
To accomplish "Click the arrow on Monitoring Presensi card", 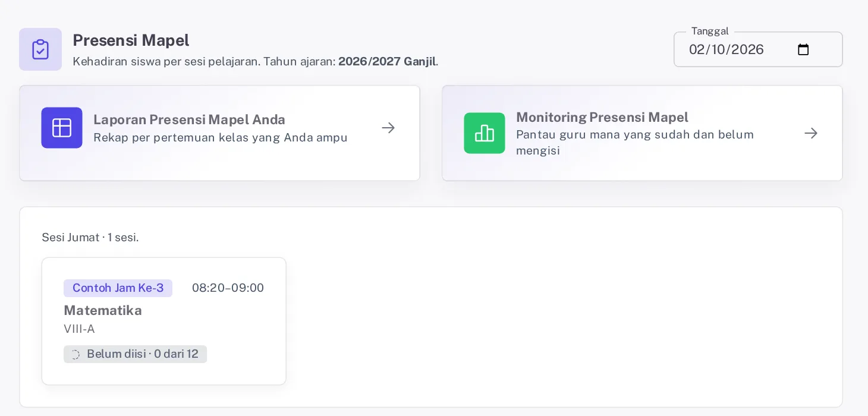I will point(811,133).
